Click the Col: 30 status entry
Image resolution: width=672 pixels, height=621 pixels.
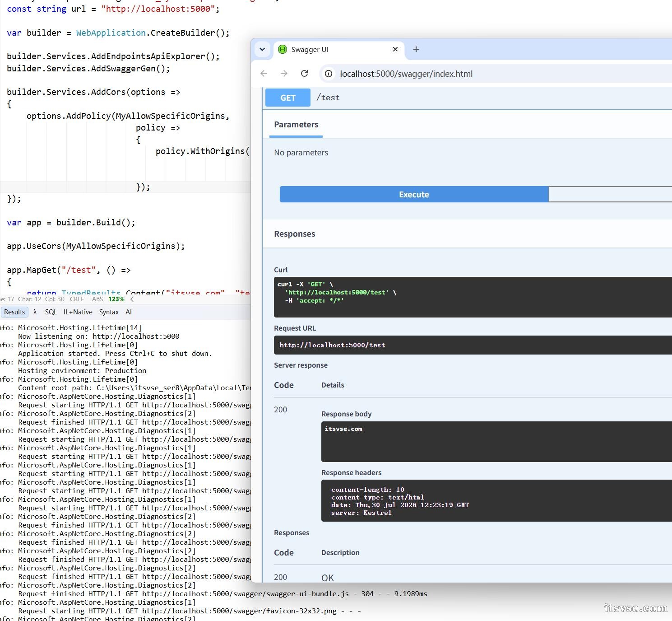coord(55,299)
